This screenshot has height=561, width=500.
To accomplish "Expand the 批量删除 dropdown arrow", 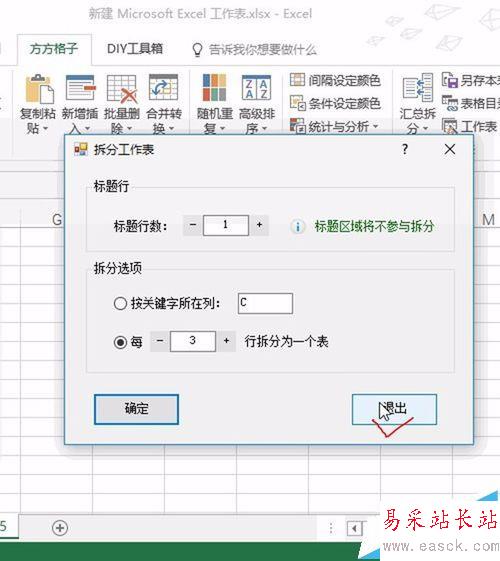I will tap(129, 128).
